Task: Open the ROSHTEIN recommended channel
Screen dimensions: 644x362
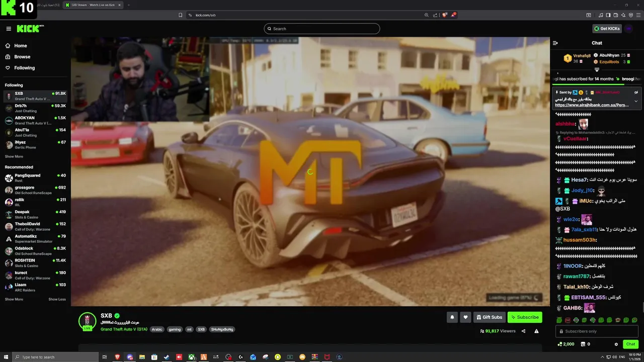Action: click(x=35, y=262)
